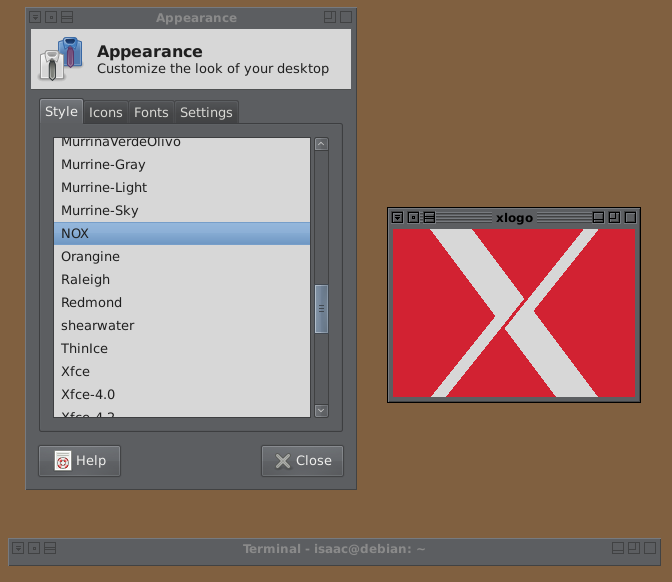Open the Settings tab
The width and height of the screenshot is (672, 582).
coord(206,113)
